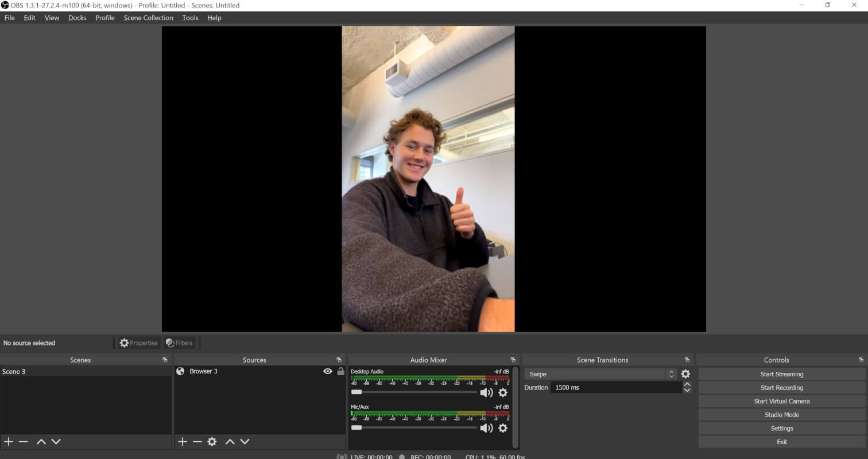Mute the Desktop Audio channel
Viewport: 868px width, 459px height.
pos(486,392)
